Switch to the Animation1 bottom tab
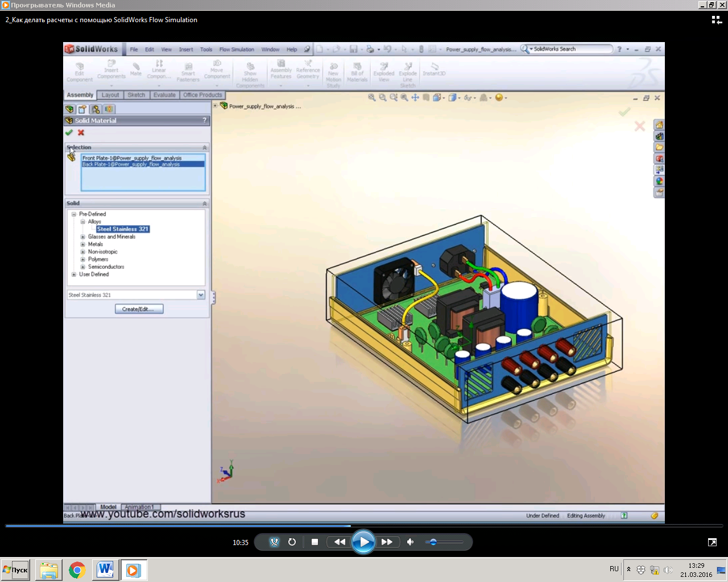 (x=139, y=507)
